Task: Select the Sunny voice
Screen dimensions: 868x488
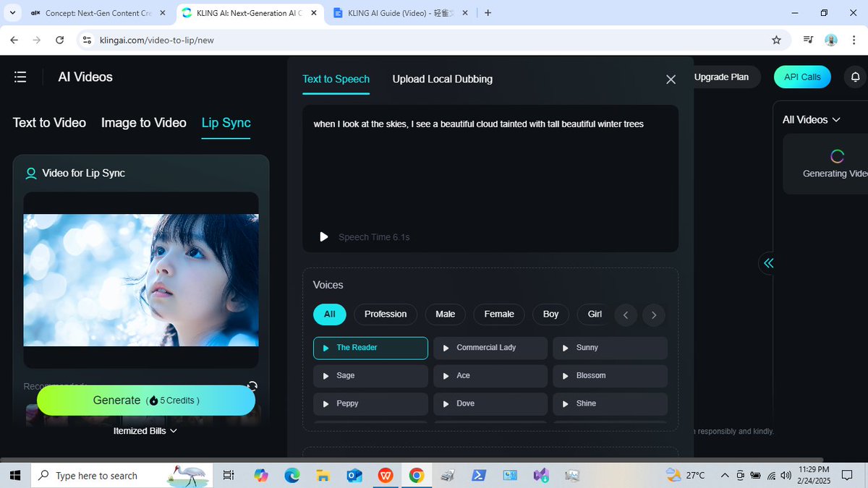Action: [x=610, y=348]
